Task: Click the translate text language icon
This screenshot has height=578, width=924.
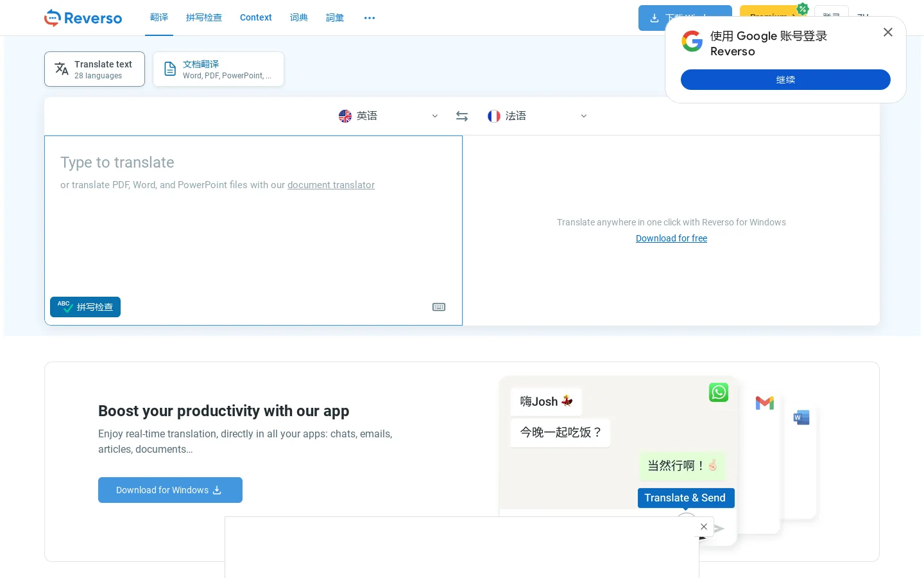Action: pyautogui.click(x=62, y=69)
